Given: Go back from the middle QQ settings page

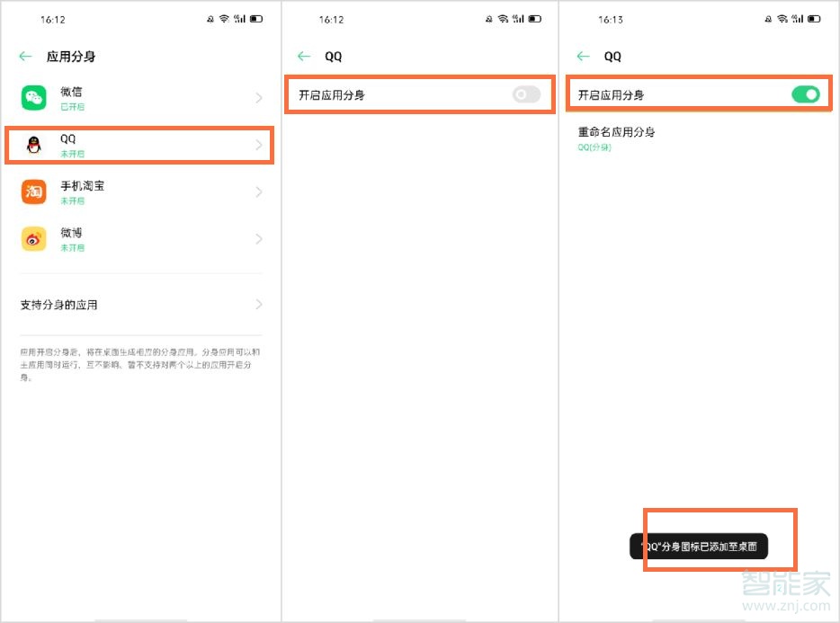Looking at the screenshot, I should click(305, 56).
